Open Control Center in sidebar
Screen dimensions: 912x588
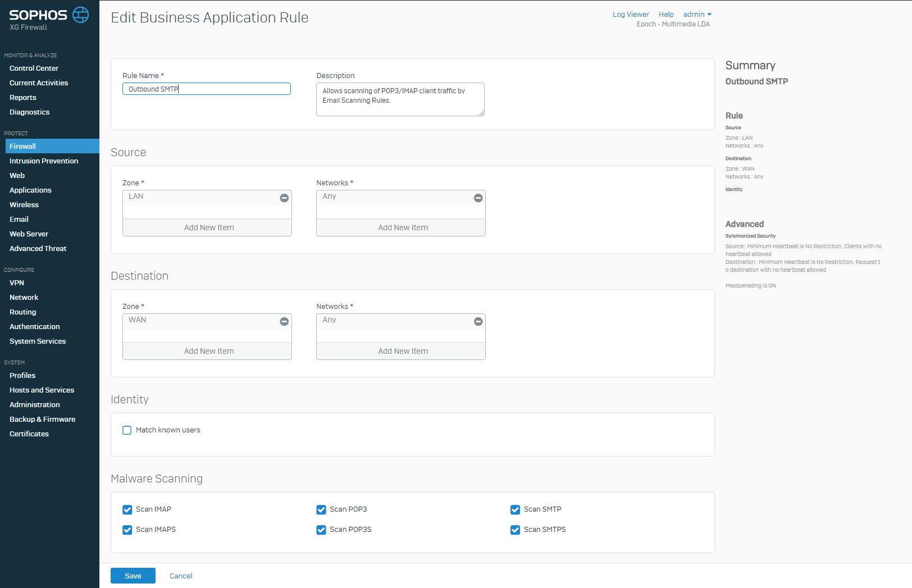click(x=34, y=68)
